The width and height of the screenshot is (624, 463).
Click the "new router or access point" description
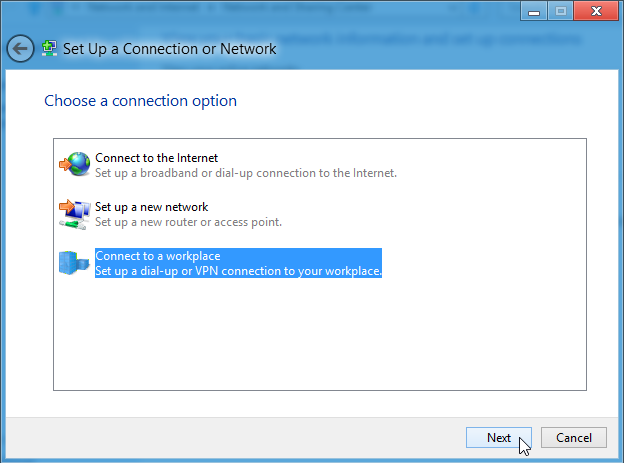click(x=188, y=222)
